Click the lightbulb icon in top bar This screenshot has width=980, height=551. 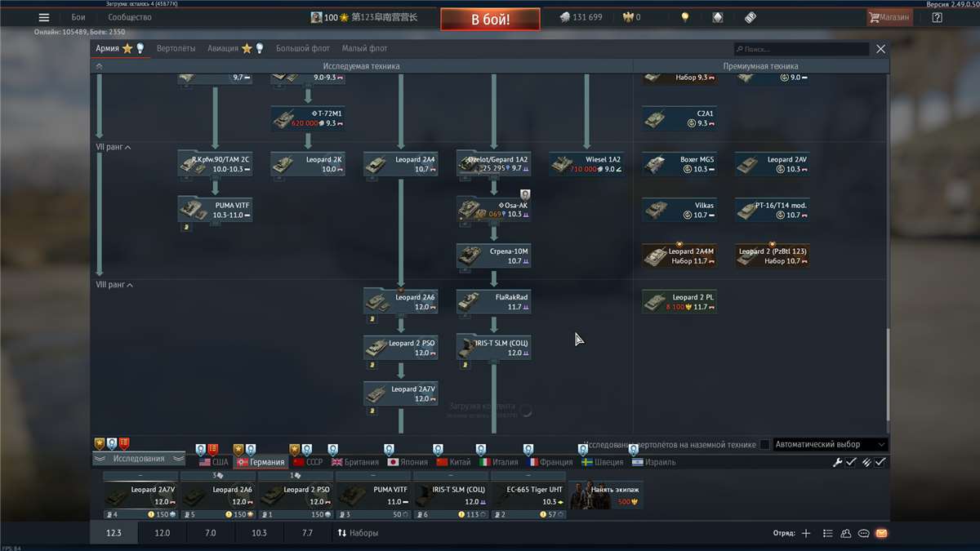685,17
